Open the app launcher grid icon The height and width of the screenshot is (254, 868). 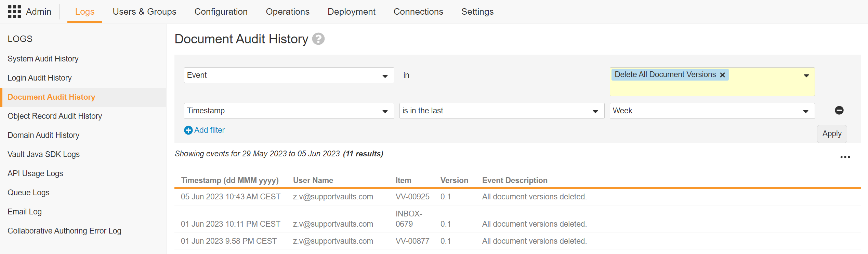point(14,12)
